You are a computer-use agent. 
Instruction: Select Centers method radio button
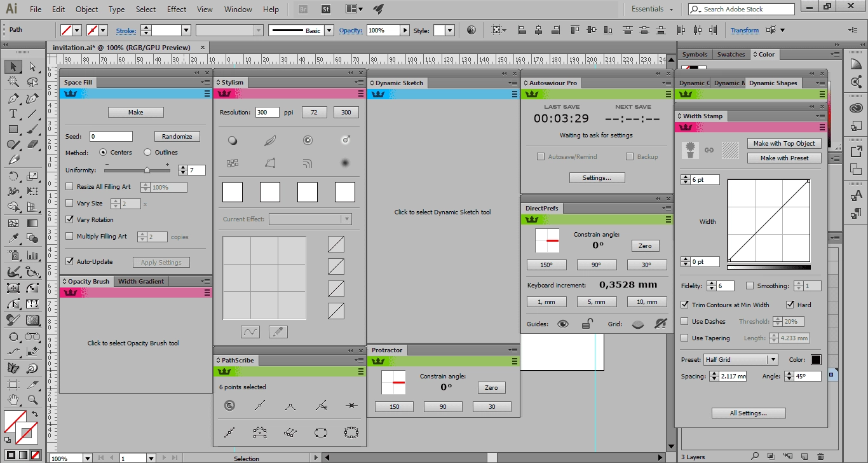103,152
